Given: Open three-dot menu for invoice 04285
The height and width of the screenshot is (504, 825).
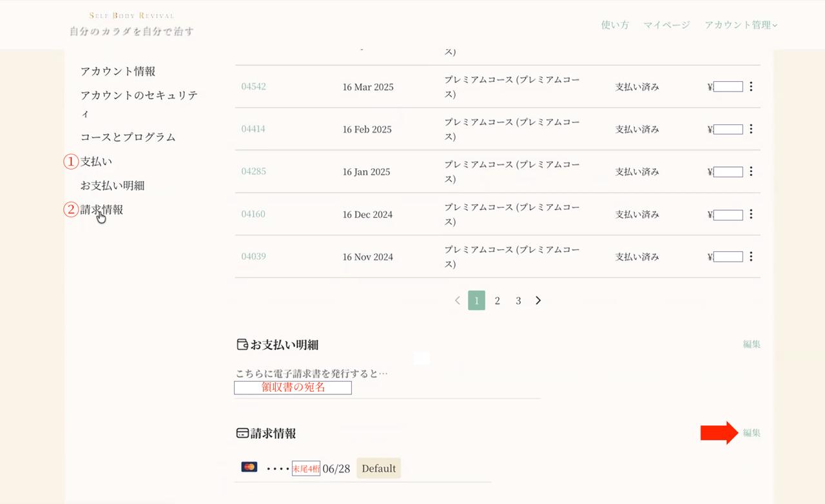Looking at the screenshot, I should 751,171.
